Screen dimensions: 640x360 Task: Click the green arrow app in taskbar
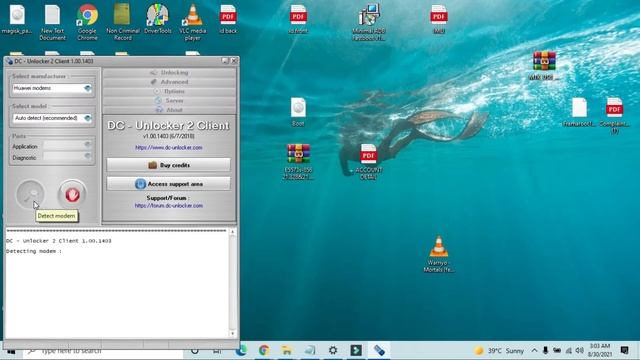click(x=356, y=350)
